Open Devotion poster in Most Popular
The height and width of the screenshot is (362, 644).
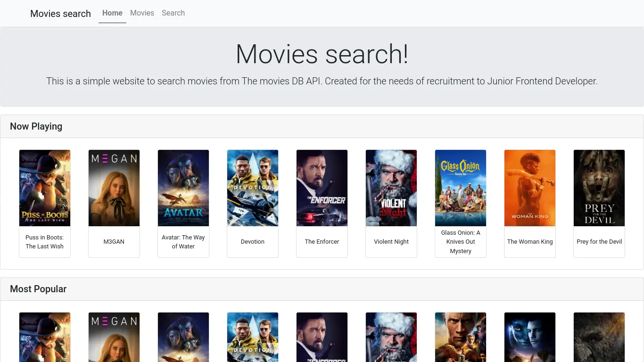(253, 337)
